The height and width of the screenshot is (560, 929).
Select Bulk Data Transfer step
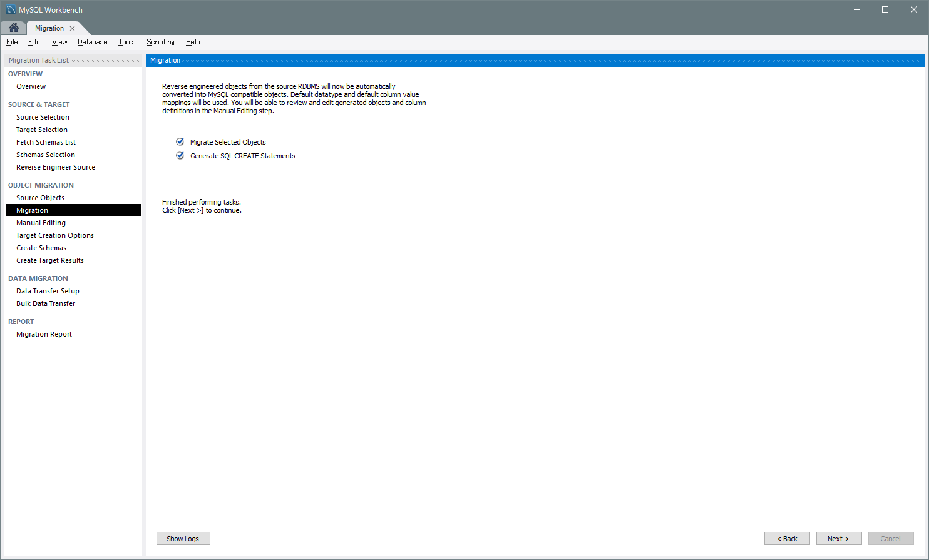(46, 303)
